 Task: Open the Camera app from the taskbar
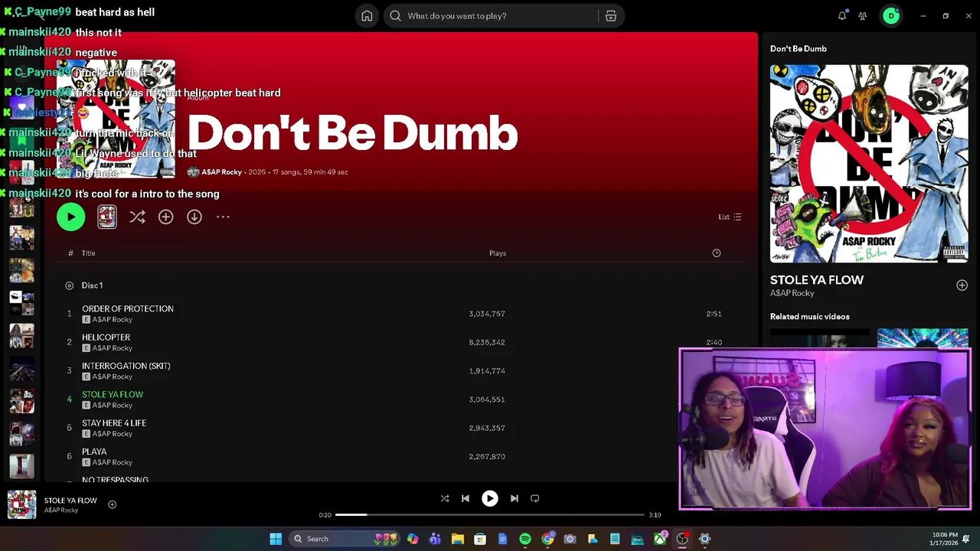(570, 539)
